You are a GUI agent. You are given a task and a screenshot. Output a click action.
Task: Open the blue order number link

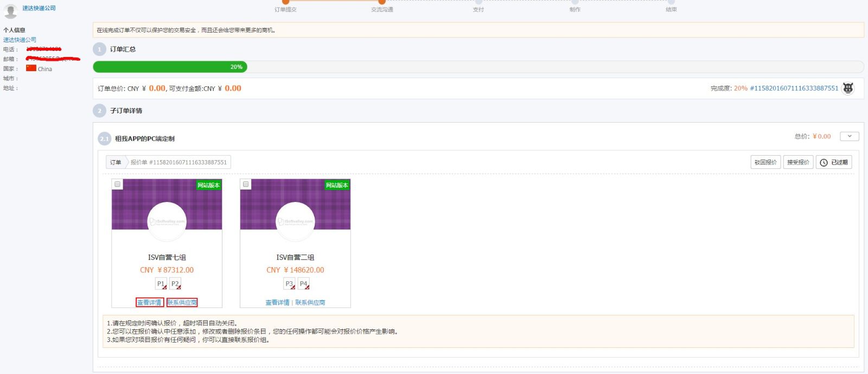(x=794, y=88)
